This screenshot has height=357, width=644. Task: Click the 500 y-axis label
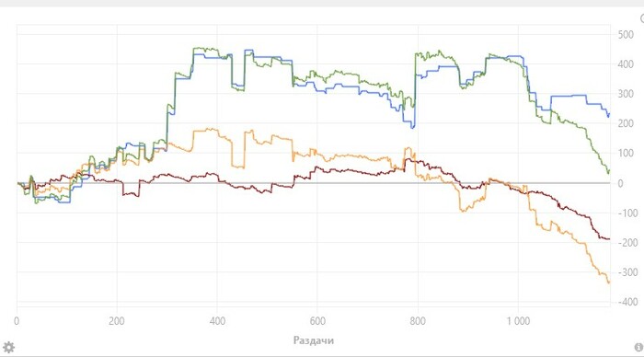626,35
